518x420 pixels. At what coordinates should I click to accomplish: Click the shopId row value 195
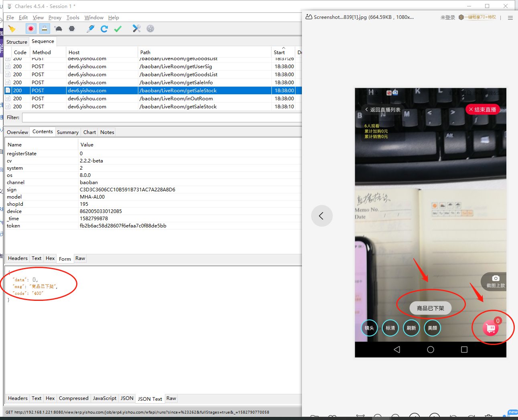coord(84,204)
